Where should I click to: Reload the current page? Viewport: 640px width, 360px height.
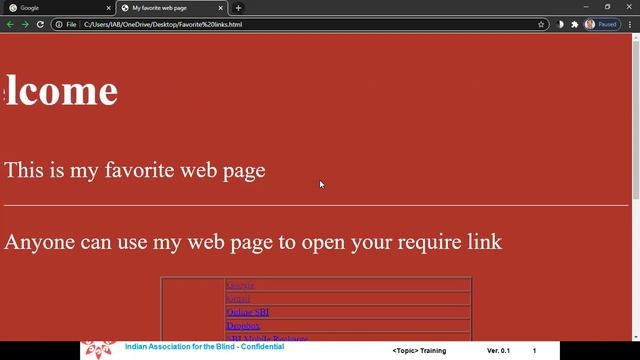[40, 24]
